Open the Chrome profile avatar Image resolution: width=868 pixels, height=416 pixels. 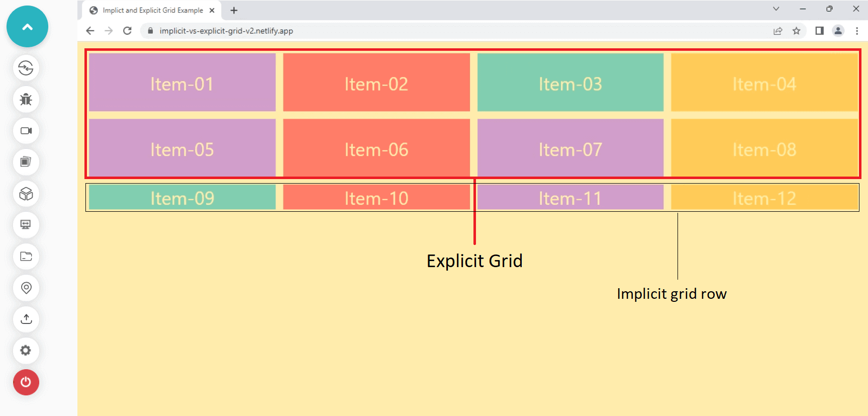(838, 31)
